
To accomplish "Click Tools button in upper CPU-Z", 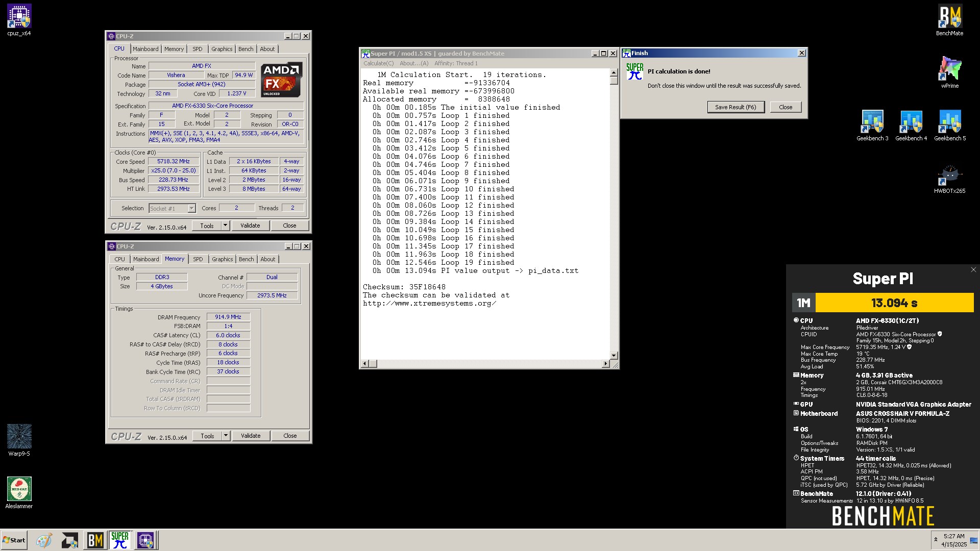I will [x=207, y=226].
